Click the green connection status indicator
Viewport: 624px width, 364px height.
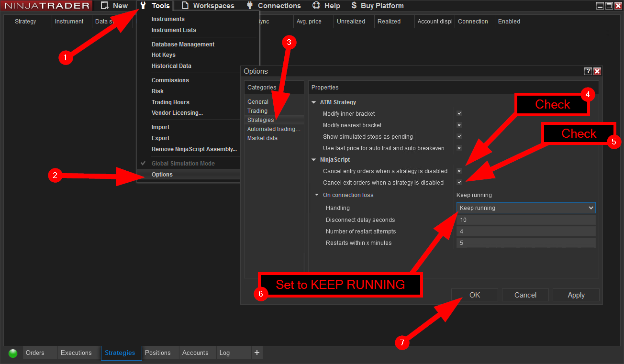pos(13,353)
